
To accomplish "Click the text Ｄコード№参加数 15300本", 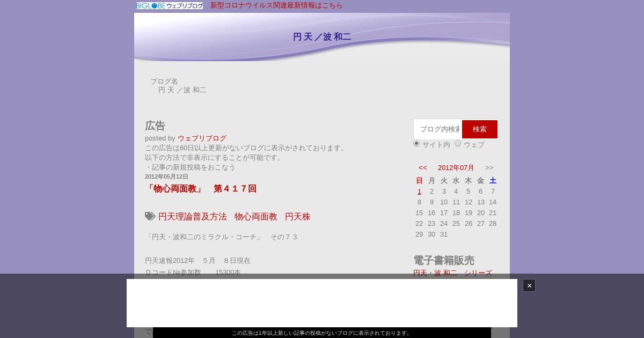I will click(193, 273).
